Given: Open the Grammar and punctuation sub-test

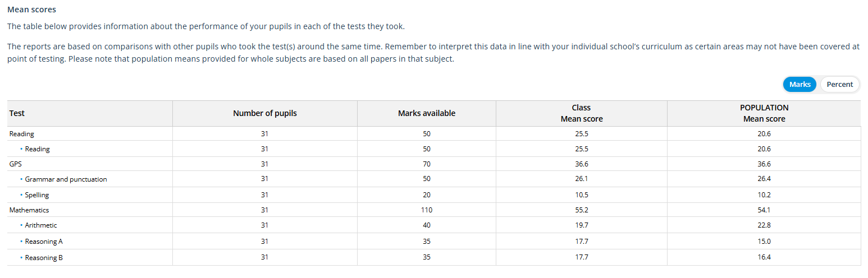Looking at the screenshot, I should pos(66,179).
